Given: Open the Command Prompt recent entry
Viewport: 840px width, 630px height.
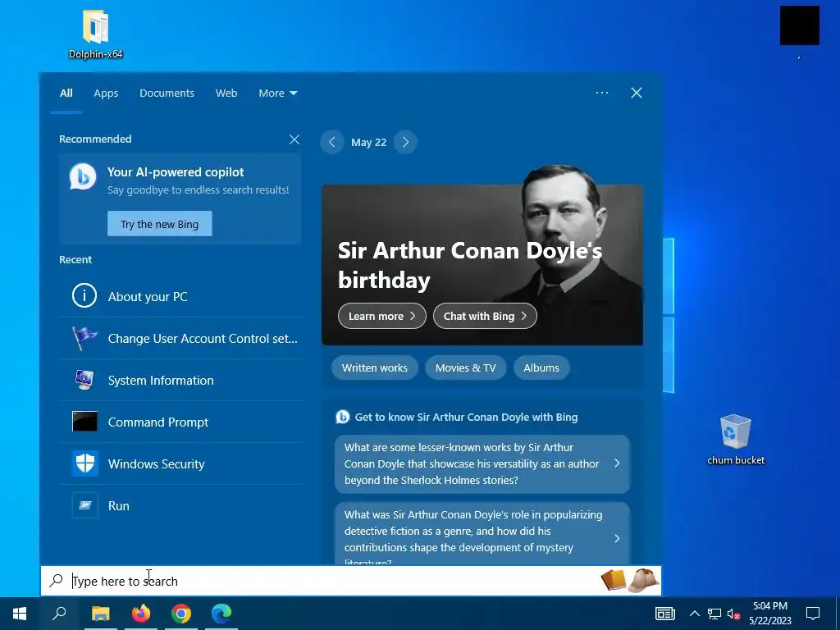Looking at the screenshot, I should coord(180,422).
